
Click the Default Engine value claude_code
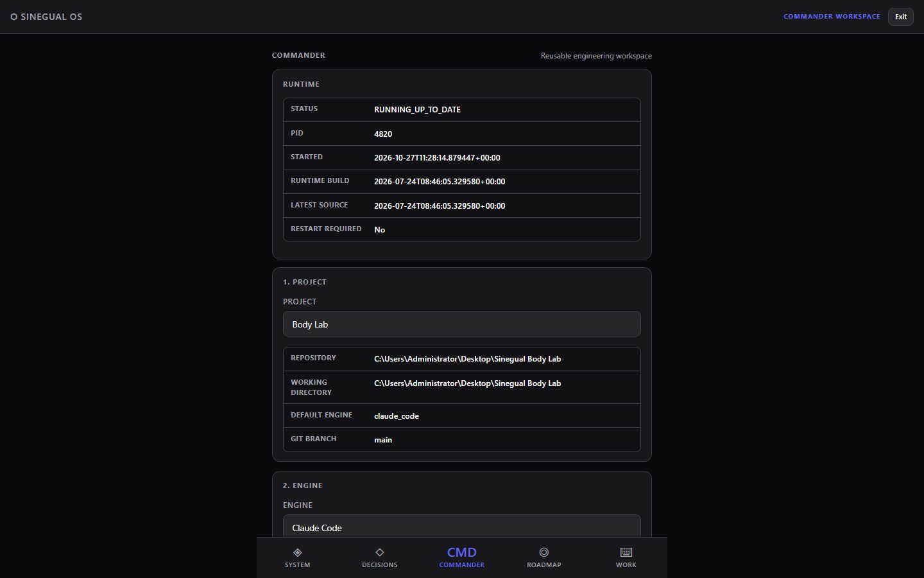point(397,416)
